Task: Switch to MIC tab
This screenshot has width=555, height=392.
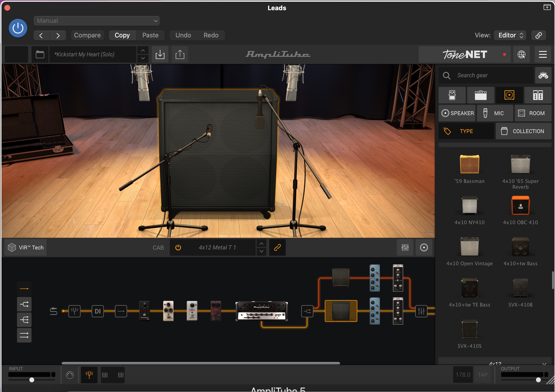Action: [495, 113]
